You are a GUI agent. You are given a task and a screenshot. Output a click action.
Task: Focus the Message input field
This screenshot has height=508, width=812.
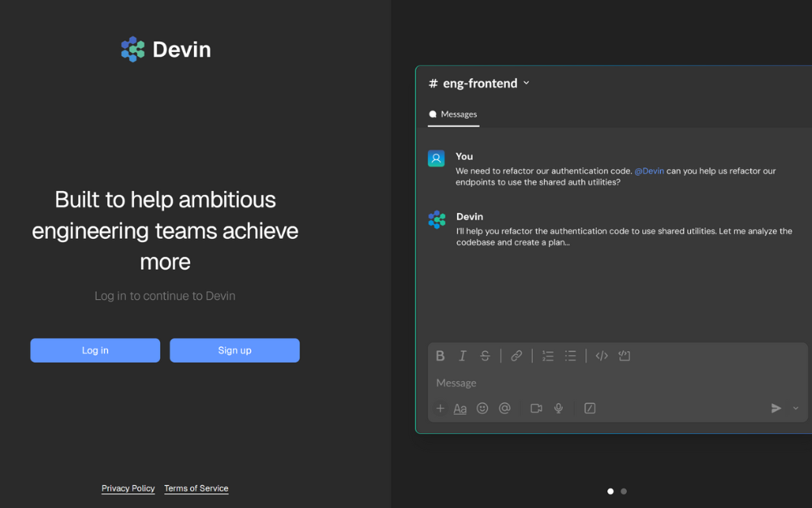click(617, 383)
